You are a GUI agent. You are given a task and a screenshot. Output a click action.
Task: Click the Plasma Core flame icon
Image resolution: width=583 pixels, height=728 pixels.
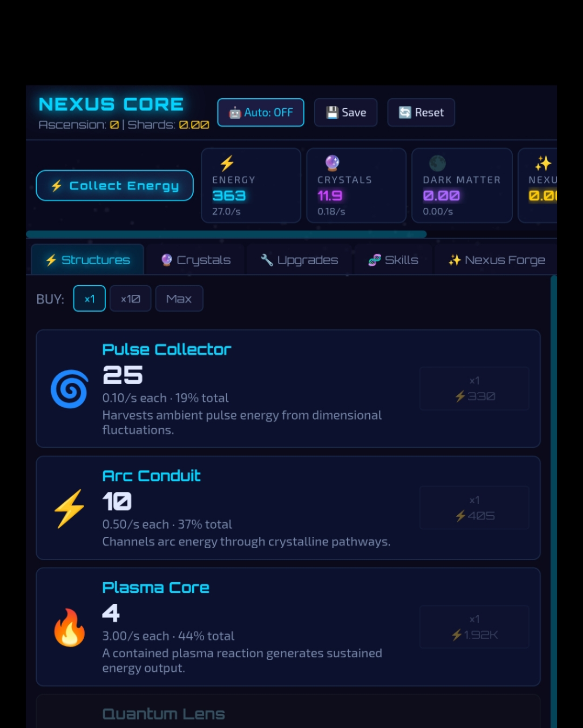tap(69, 627)
